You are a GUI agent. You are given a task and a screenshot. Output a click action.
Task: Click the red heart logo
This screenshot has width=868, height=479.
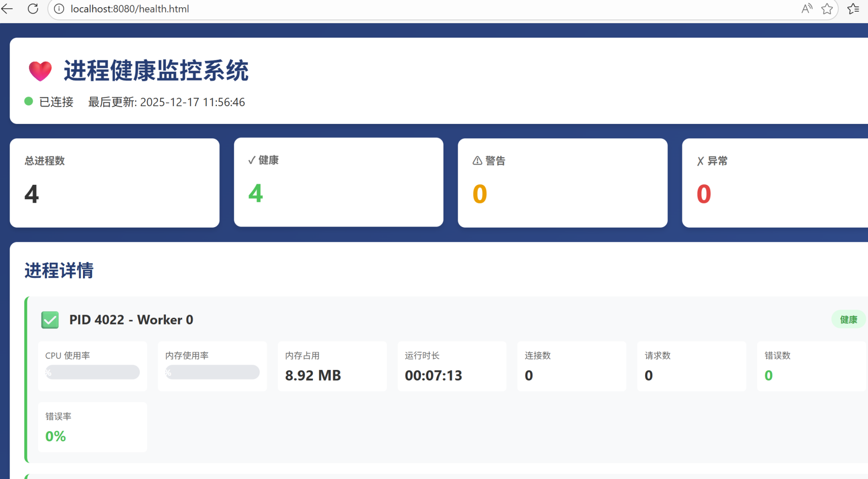point(40,71)
